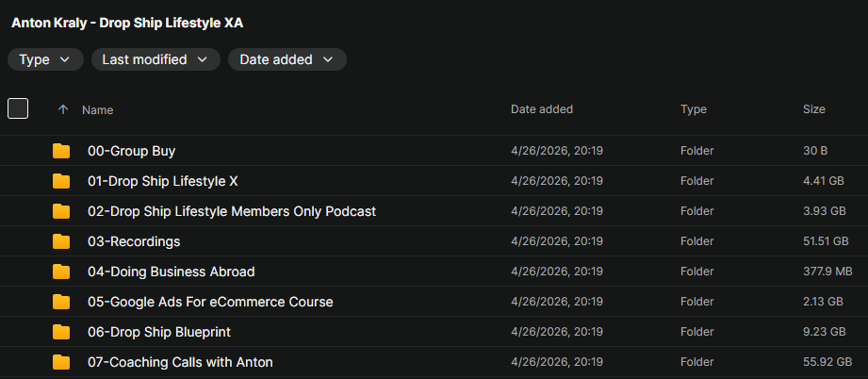Open 05-Google Ads For eCommerce Course
Image resolution: width=868 pixels, height=379 pixels.
coord(210,302)
